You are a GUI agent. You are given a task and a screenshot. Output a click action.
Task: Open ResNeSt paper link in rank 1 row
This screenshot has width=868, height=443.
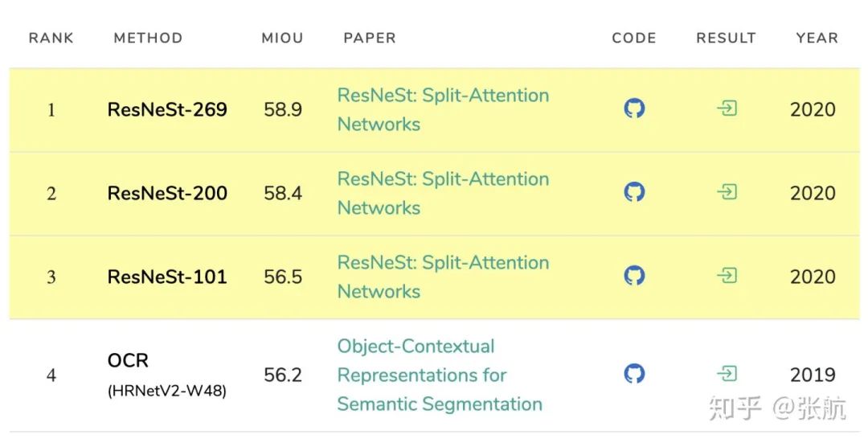[443, 109]
